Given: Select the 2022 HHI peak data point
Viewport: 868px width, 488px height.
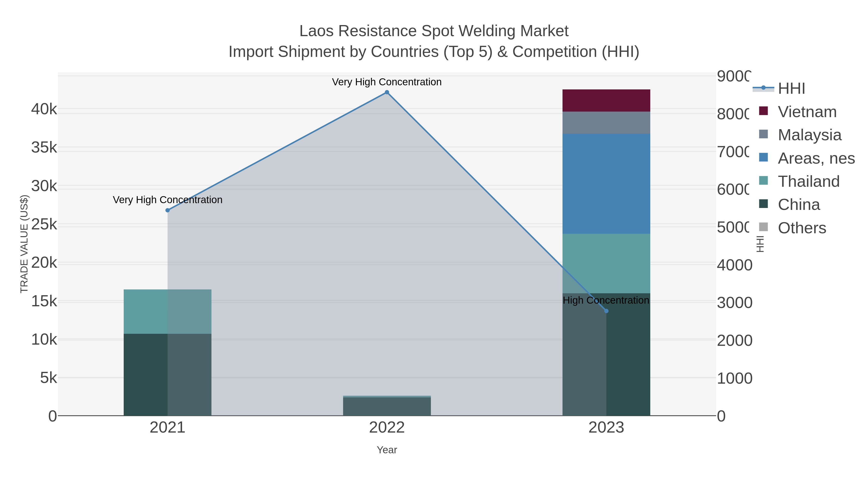Looking at the screenshot, I should point(387,92).
